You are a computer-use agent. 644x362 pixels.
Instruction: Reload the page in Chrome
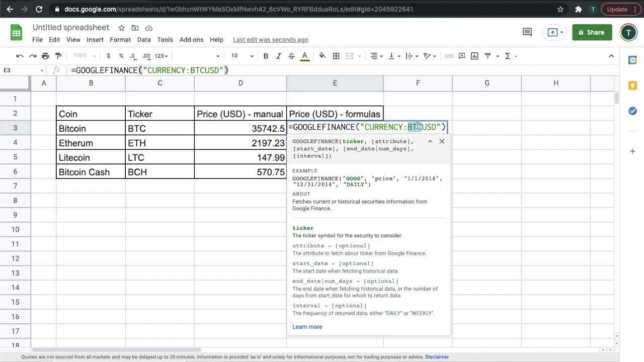click(x=39, y=9)
